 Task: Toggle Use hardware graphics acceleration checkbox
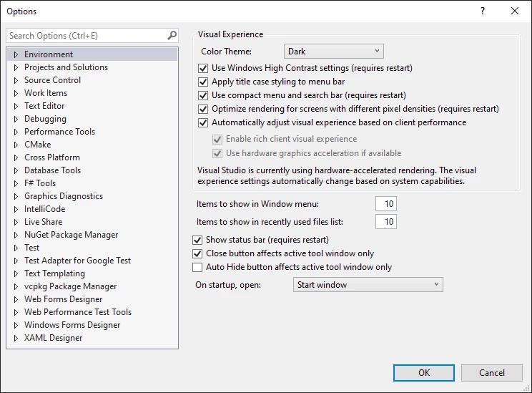tap(217, 153)
